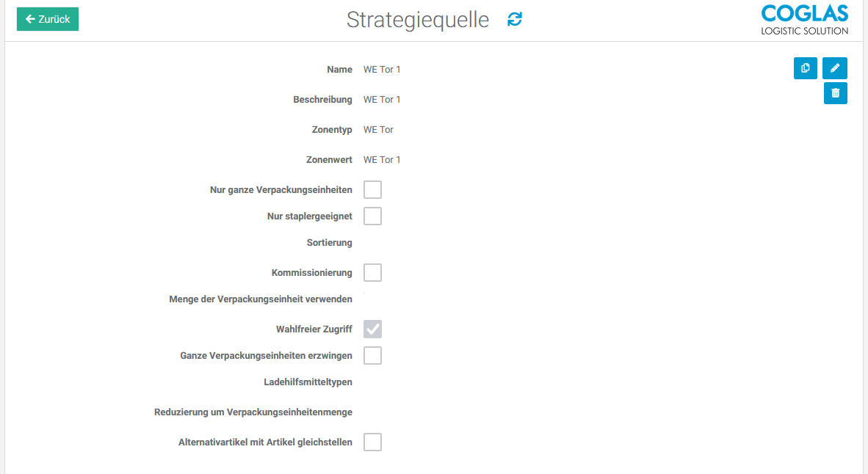The image size is (868, 474).
Task: Click the Reduzierung um Verpackungseinheitenmenge label
Action: click(253, 412)
